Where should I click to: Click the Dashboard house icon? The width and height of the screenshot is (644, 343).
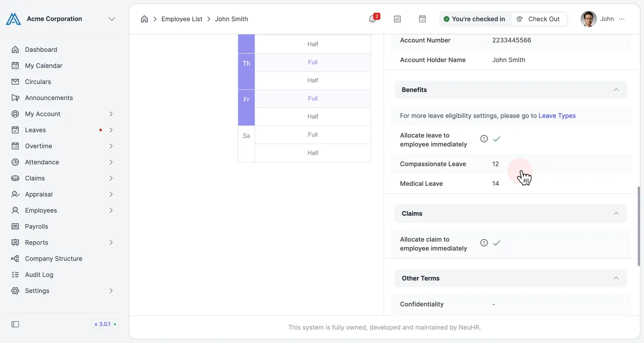tap(15, 50)
